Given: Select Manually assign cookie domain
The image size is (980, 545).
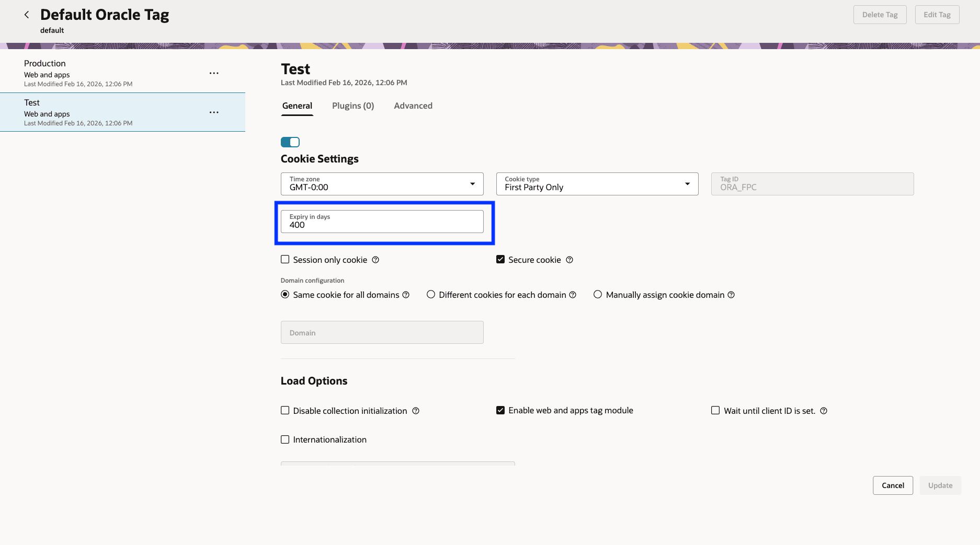Looking at the screenshot, I should 598,294.
